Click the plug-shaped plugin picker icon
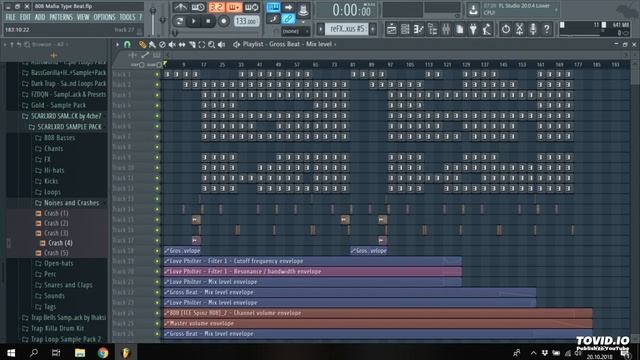The height and width of the screenshot is (360, 640). pyautogui.click(x=473, y=29)
